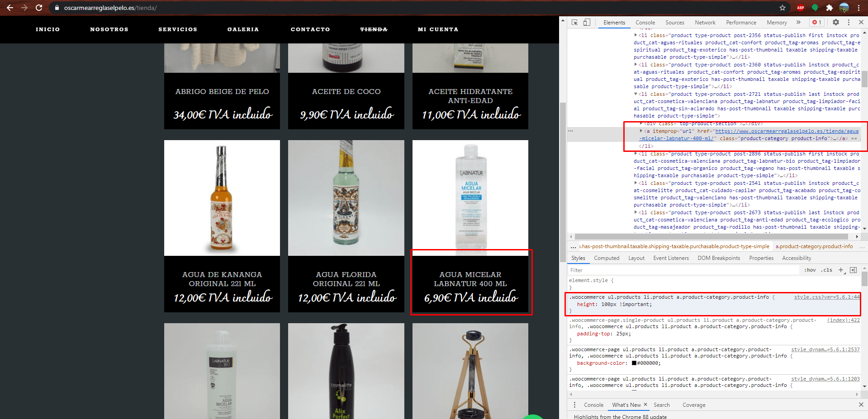Open style_dynam 5.6.1:2537 source link
The height and width of the screenshot is (419, 868).
click(825, 349)
